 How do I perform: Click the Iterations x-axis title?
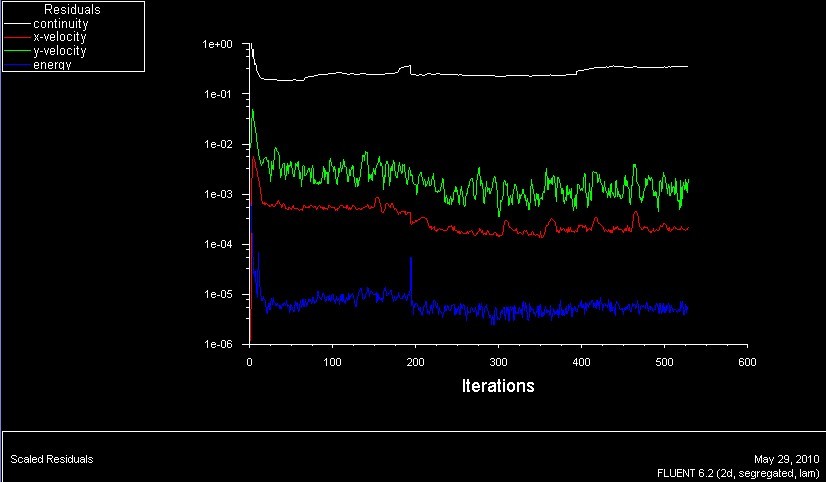tap(497, 386)
